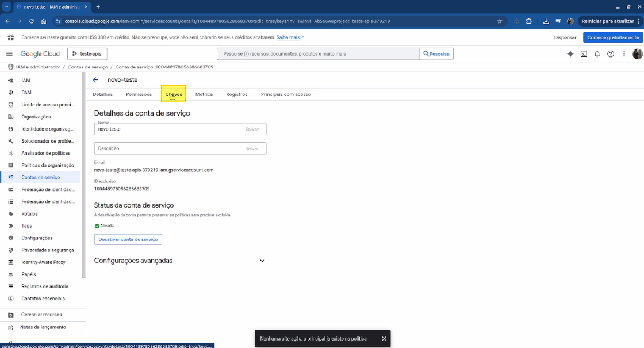Image resolution: width=644 pixels, height=348 pixels.
Task: Click Dispensar on the banner
Action: coord(565,37)
